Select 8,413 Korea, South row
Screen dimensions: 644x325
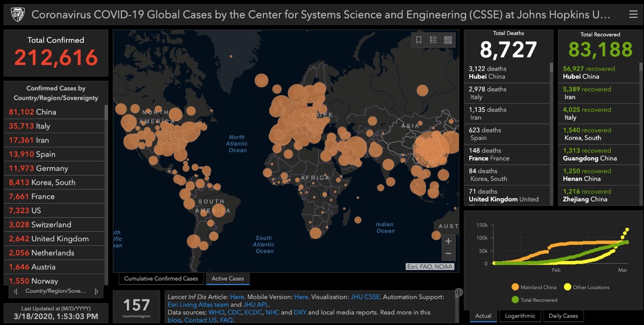(x=55, y=183)
